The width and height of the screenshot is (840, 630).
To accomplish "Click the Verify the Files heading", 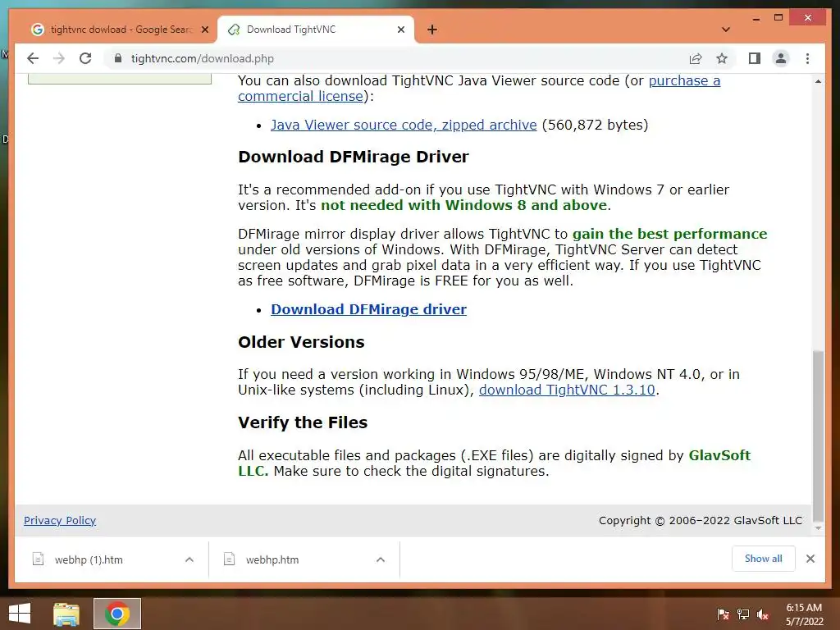I will pyautogui.click(x=303, y=422).
